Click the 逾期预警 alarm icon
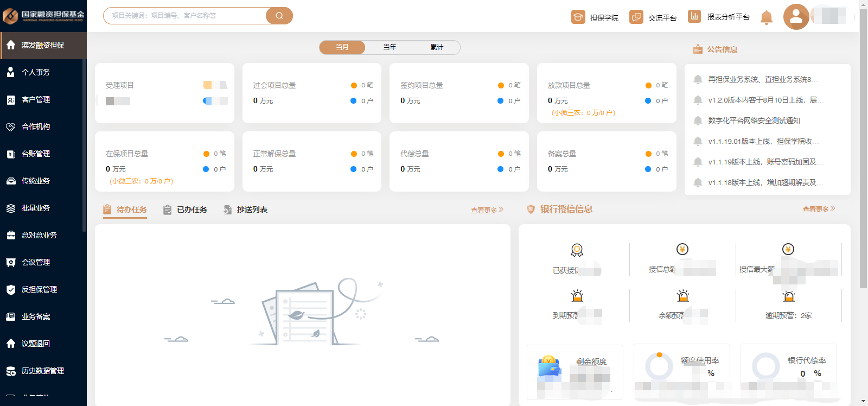 click(x=788, y=296)
